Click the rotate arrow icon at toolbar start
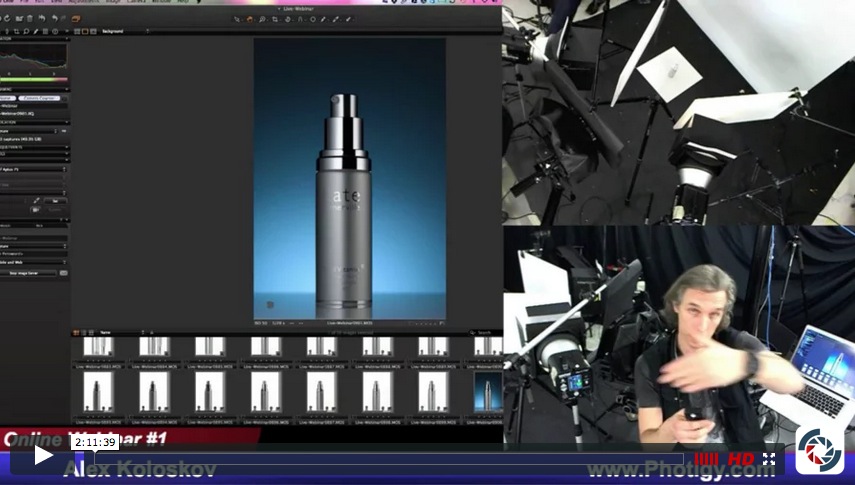The width and height of the screenshot is (855, 485). point(7,19)
